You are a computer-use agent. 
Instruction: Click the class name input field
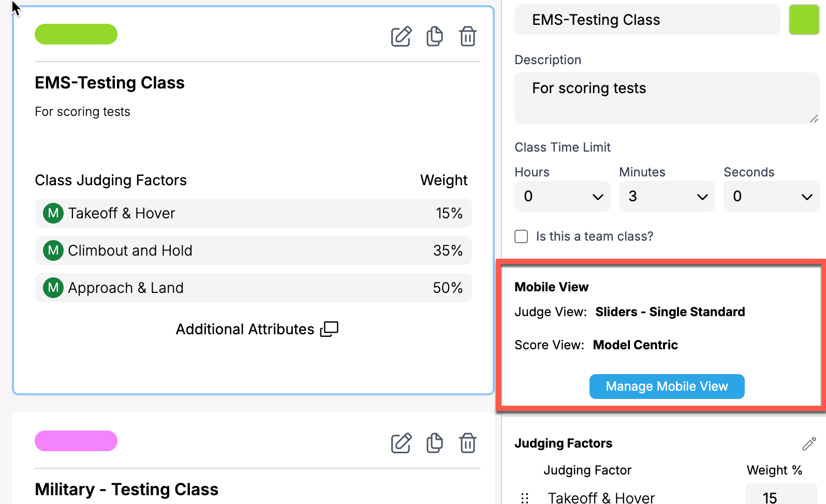647,20
